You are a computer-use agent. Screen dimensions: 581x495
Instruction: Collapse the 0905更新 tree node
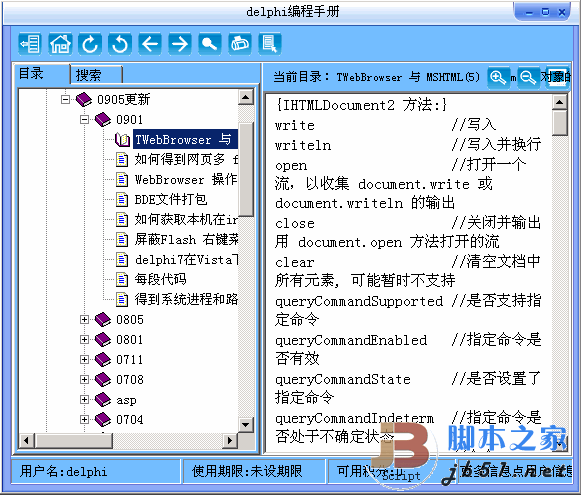tap(65, 99)
